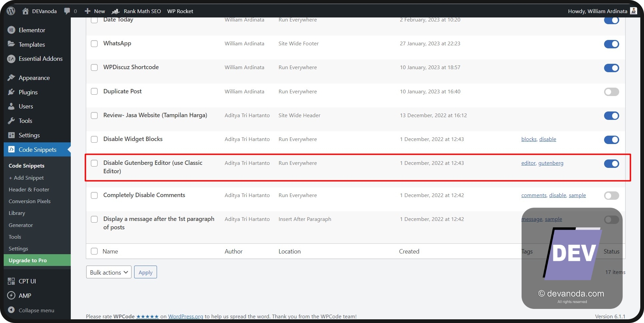
Task: Click the Rank Math SEO chart icon
Action: coord(116,11)
